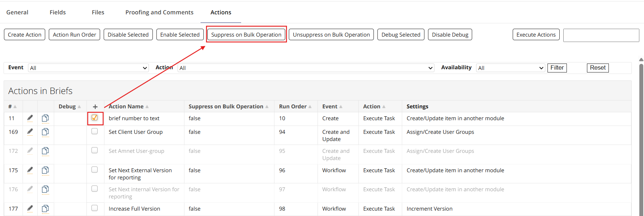Select the Actions tab
This screenshot has height=216, width=644.
pos(221,12)
